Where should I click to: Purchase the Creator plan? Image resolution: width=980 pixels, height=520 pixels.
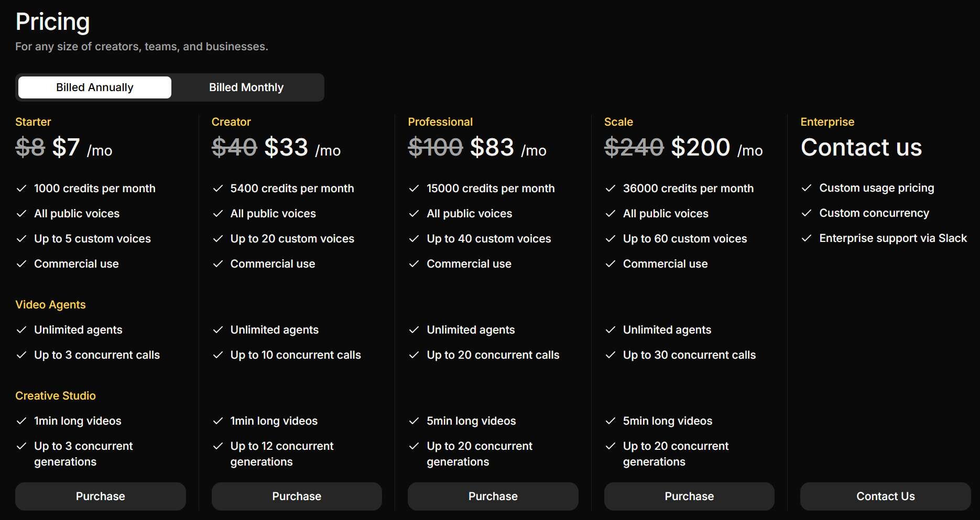point(297,496)
